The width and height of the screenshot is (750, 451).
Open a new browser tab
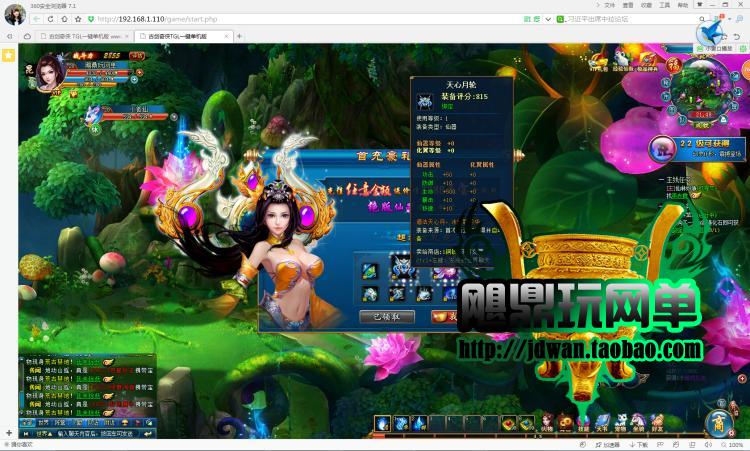240,36
